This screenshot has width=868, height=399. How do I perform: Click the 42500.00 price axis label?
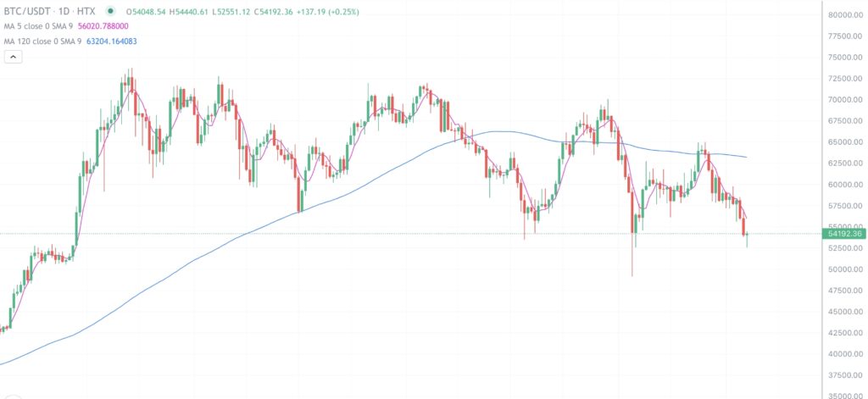(x=845, y=333)
